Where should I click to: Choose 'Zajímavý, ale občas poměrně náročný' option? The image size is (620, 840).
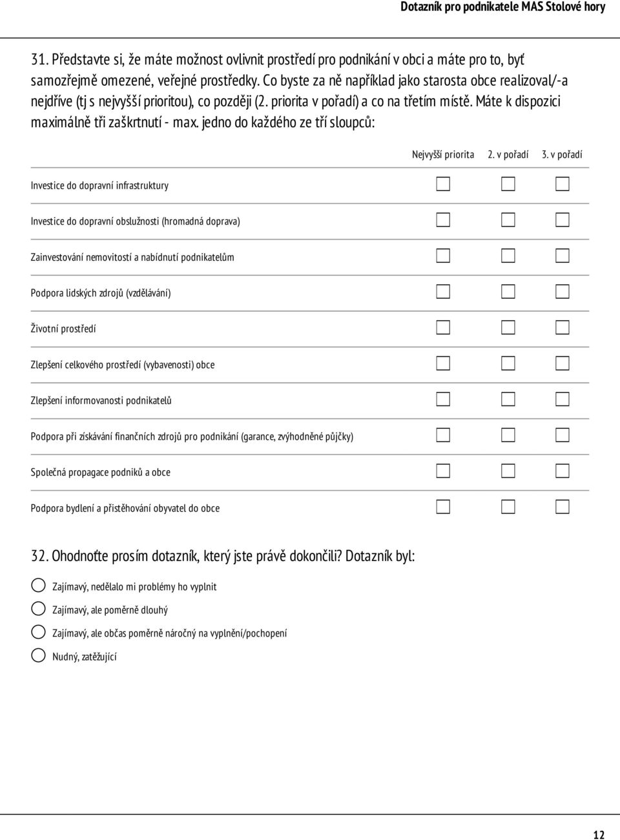[38, 632]
